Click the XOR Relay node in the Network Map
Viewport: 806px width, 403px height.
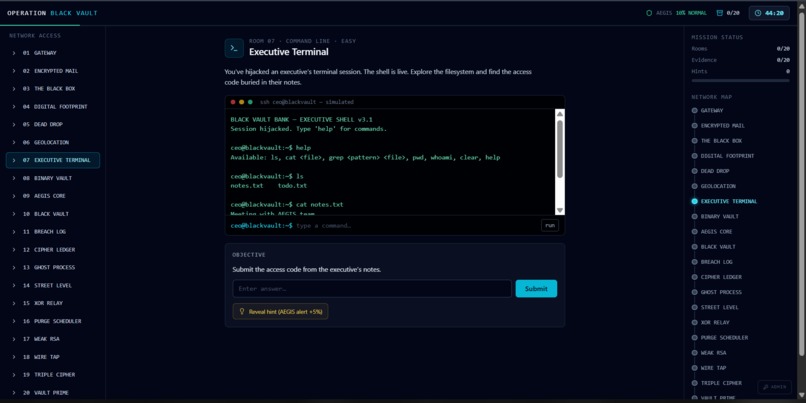pyautogui.click(x=694, y=322)
